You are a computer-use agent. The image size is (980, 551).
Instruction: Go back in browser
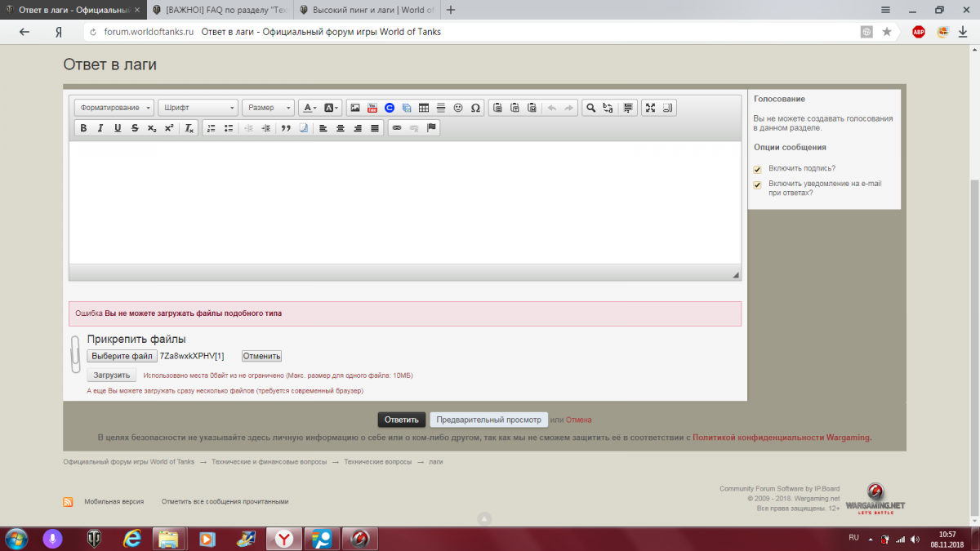[x=24, y=32]
